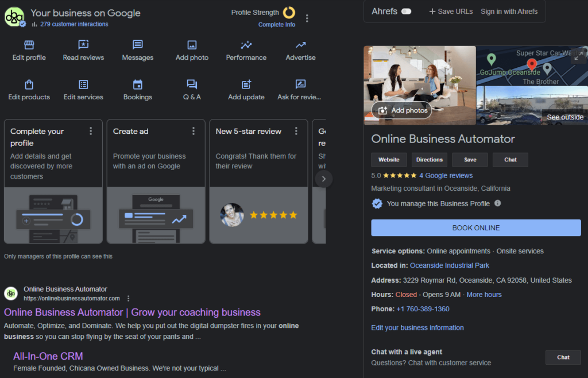
Task: Open Read reviews icon
Action: click(83, 45)
